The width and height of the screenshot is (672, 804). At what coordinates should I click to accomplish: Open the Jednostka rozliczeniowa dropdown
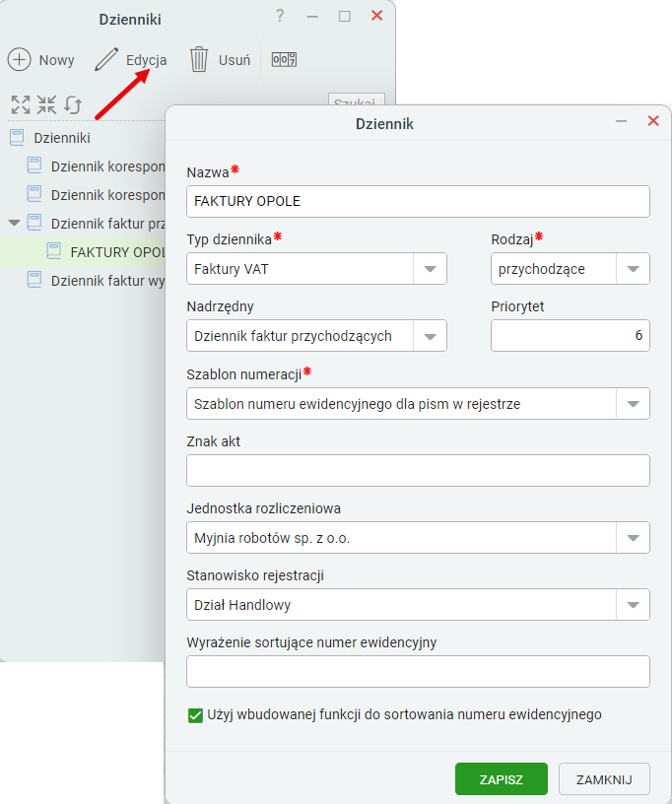tap(633, 538)
